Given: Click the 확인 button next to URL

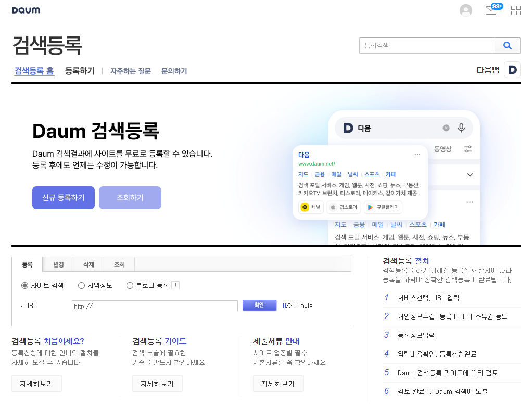Looking at the screenshot, I should [259, 306].
